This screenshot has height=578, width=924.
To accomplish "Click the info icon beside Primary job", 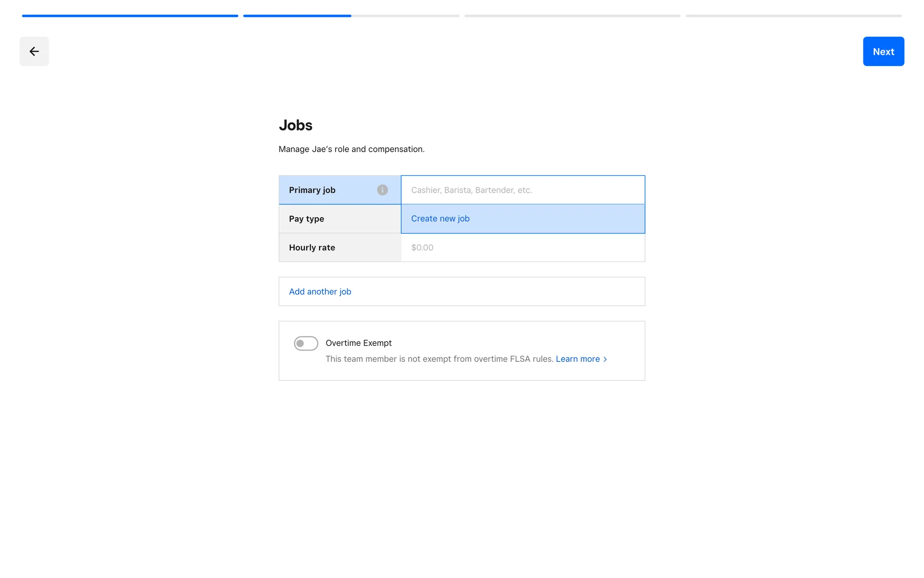I will click(x=382, y=190).
